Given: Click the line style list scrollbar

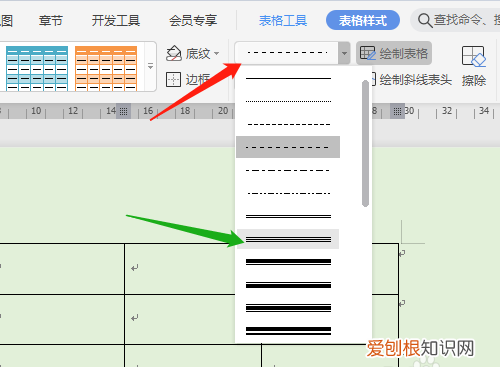Looking at the screenshot, I should [365, 143].
